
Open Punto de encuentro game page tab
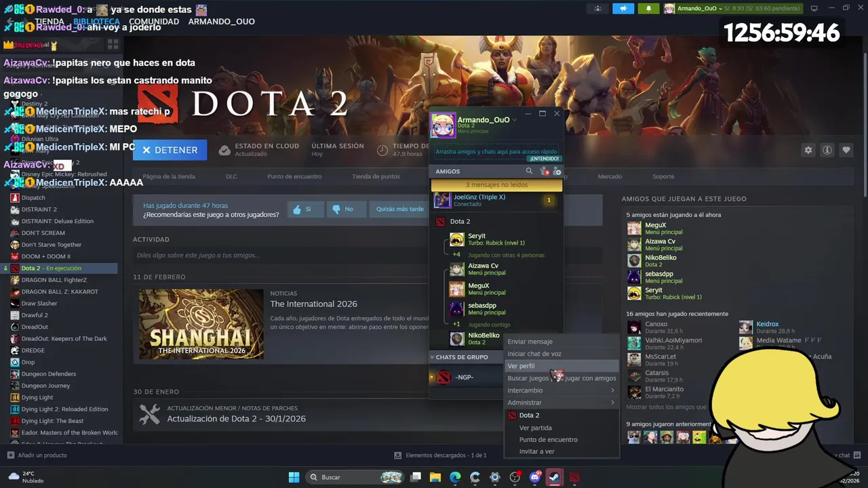pyautogui.click(x=294, y=176)
